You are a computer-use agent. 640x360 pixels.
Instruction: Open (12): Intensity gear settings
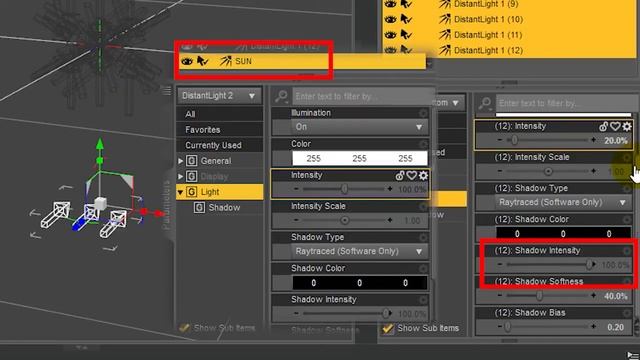pyautogui.click(x=627, y=127)
